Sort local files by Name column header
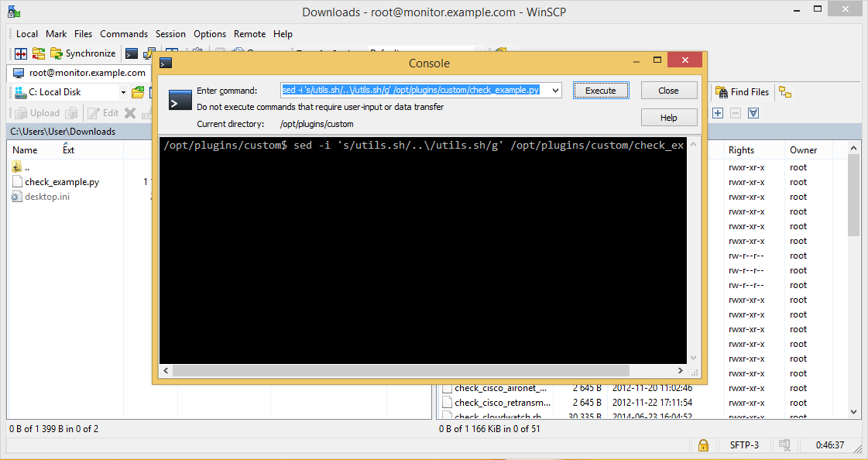Image resolution: width=868 pixels, height=460 pixels. 25,150
